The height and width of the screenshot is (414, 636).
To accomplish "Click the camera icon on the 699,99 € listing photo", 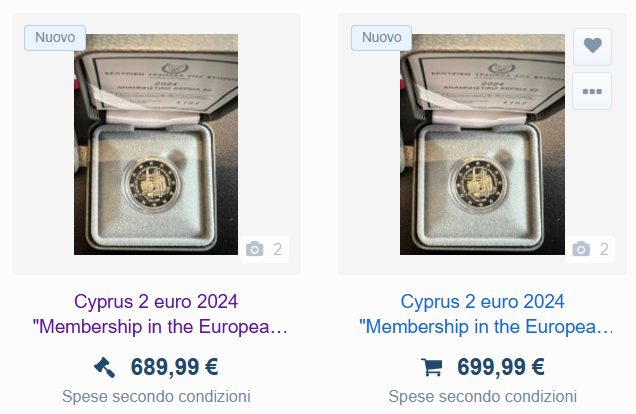I will [581, 249].
